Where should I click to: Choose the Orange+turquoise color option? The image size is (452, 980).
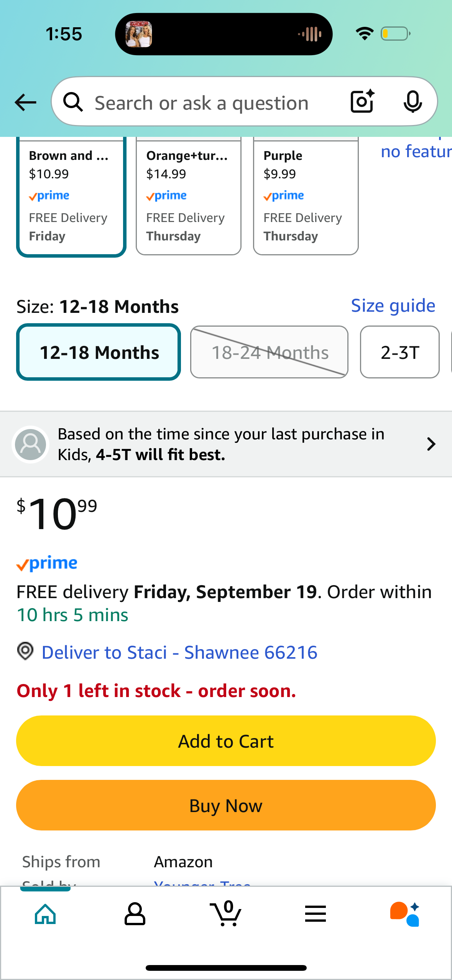click(x=189, y=196)
